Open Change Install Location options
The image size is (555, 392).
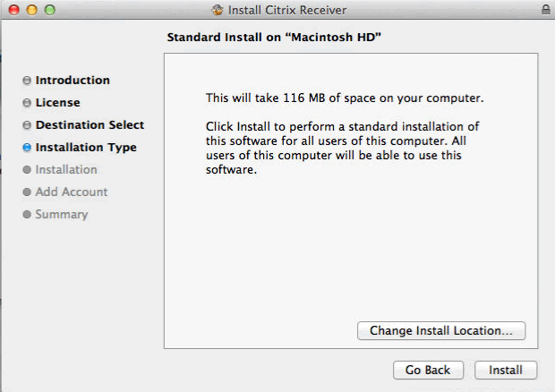click(441, 330)
